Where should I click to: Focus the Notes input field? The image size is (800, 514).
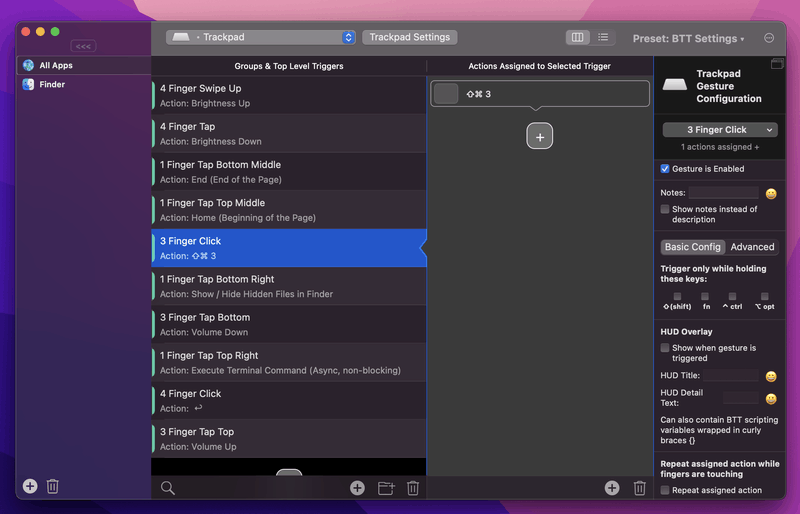[723, 192]
